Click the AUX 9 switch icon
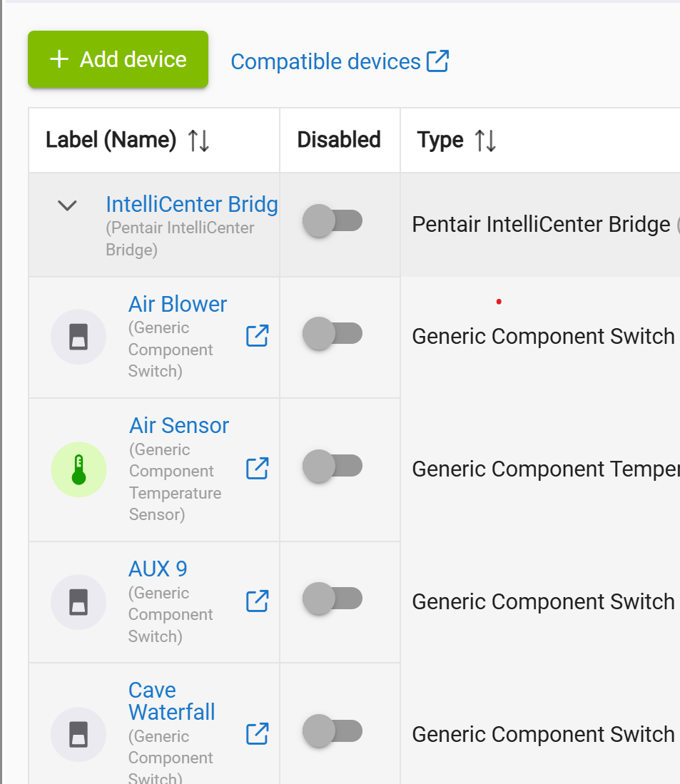This screenshot has width=680, height=784. (78, 602)
